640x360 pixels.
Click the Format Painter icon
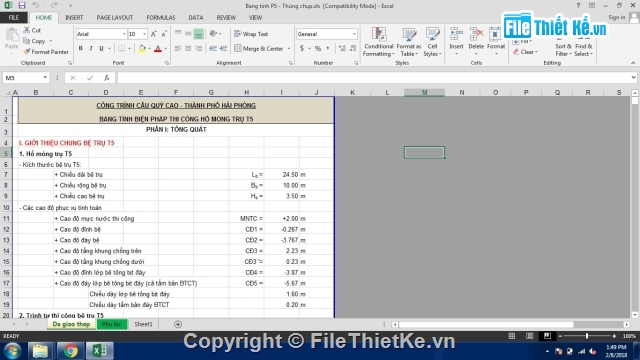[27, 52]
